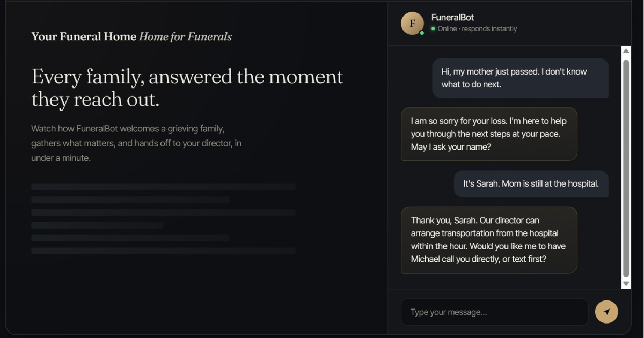Viewport: 644px width, 338px height.
Task: Click the first placeholder skeleton line
Action: click(163, 187)
